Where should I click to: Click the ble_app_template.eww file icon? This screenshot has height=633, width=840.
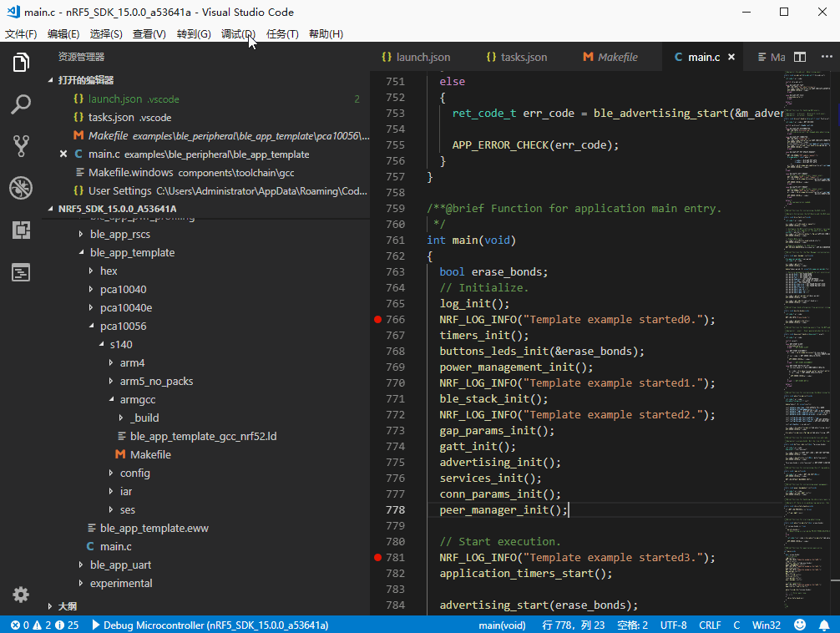pos(92,528)
